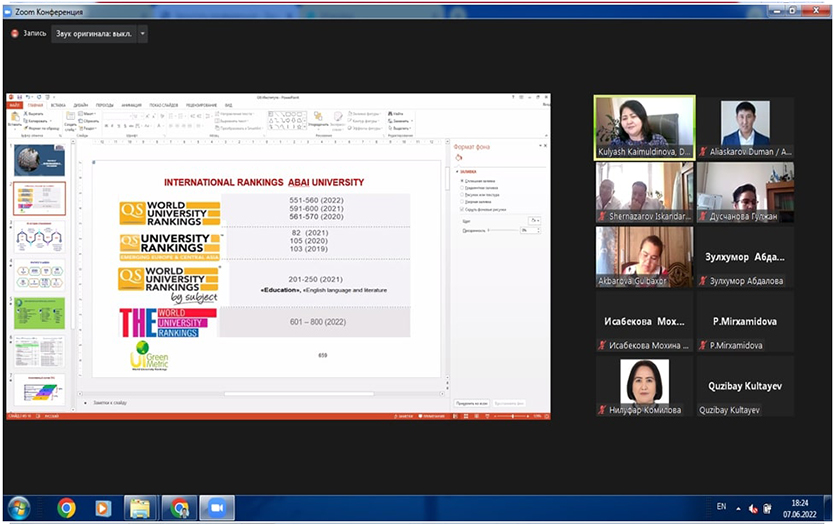Open the ФАЙЛ tab in PowerPoint

15,105
